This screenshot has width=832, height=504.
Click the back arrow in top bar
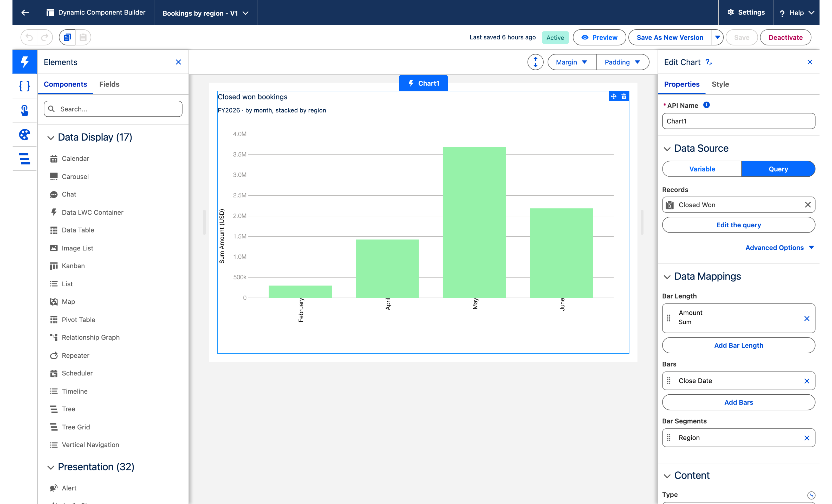[25, 12]
